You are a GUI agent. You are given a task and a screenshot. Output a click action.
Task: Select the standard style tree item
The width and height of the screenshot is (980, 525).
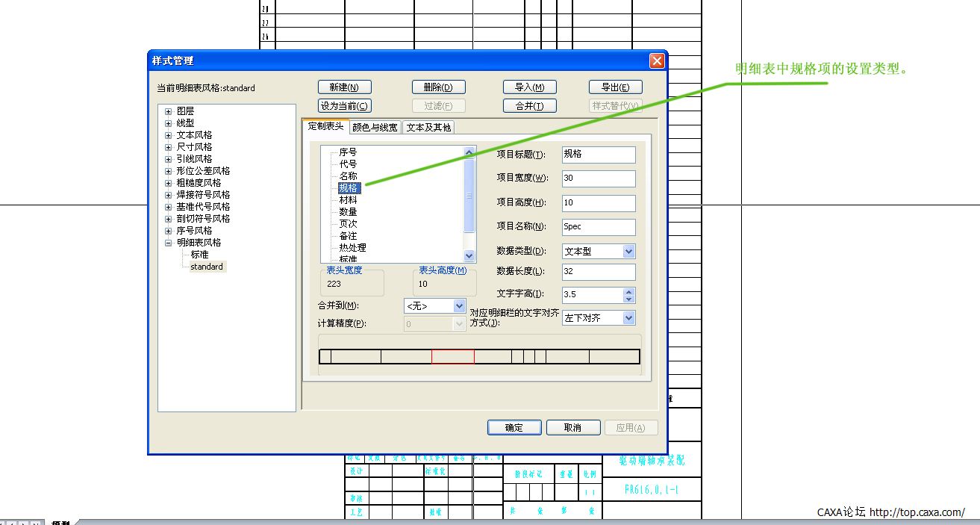206,267
